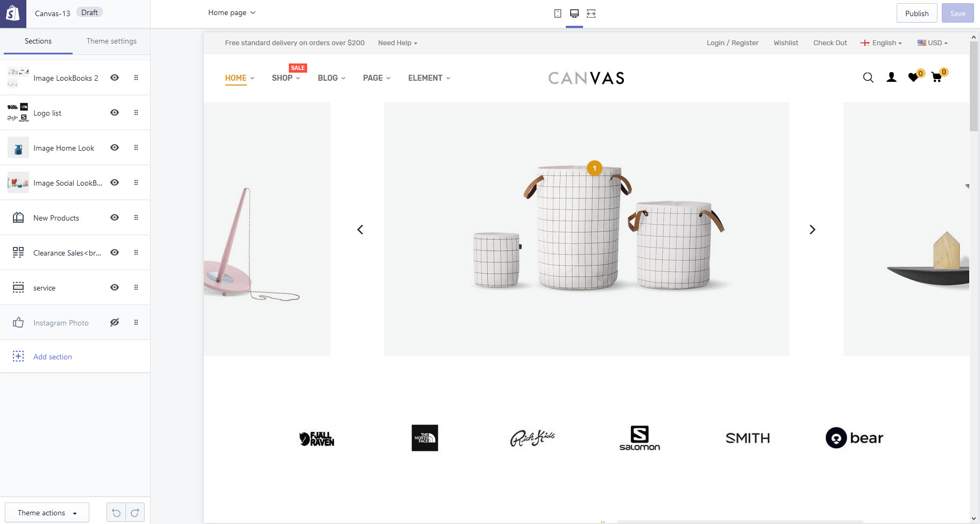Viewport: 980px width, 524px height.
Task: Go to previous slide arrow
Action: coord(360,230)
